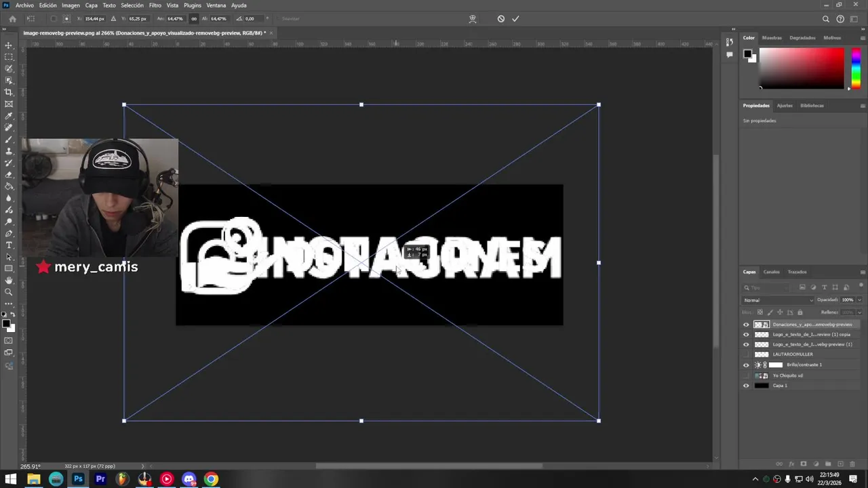
Task: Open the blend mode Normal dropdown
Action: coord(778,300)
